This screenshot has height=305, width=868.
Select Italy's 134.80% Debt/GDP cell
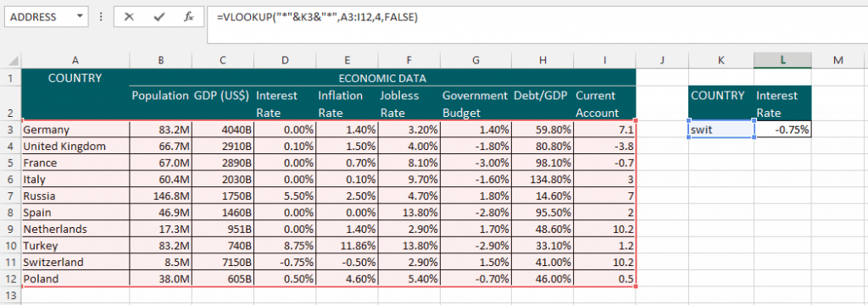(x=543, y=180)
